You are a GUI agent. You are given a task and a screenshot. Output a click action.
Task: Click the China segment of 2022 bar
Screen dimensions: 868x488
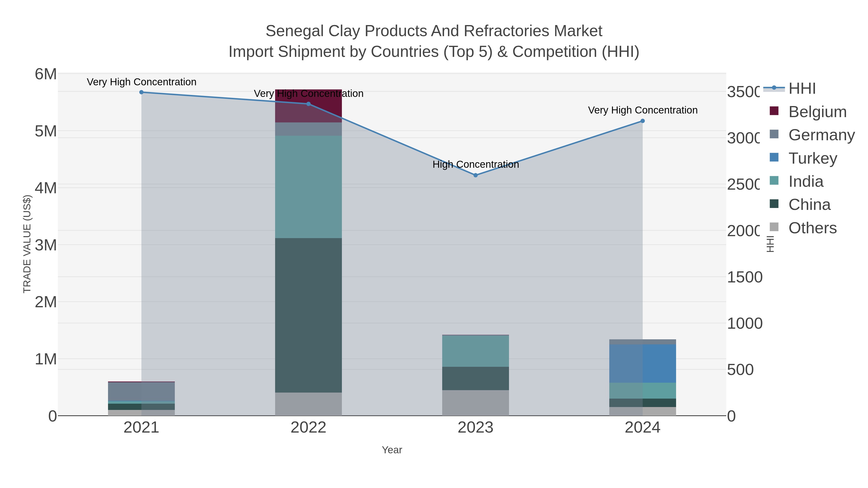[308, 315]
